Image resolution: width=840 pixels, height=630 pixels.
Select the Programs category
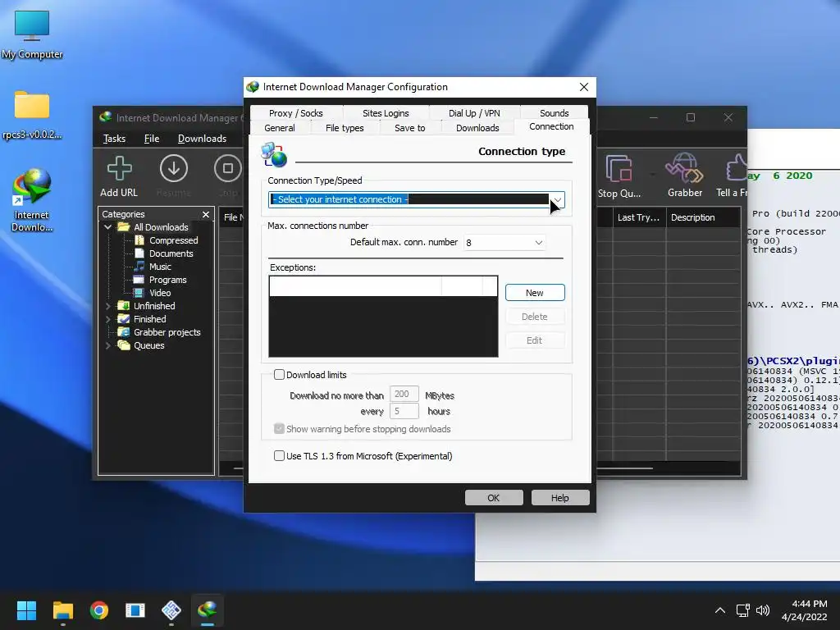[x=167, y=280]
